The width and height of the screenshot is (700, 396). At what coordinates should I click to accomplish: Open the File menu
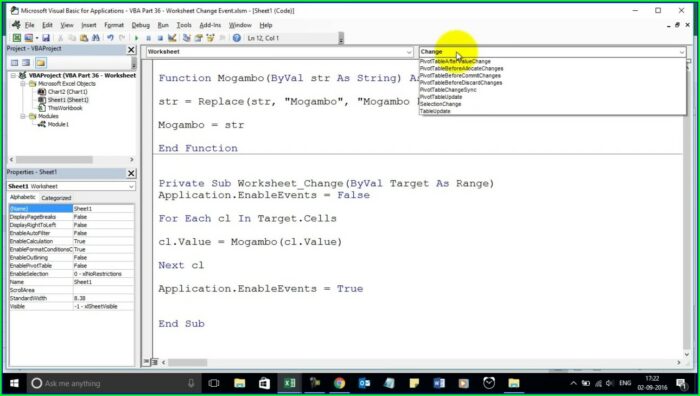pyautogui.click(x=29, y=25)
